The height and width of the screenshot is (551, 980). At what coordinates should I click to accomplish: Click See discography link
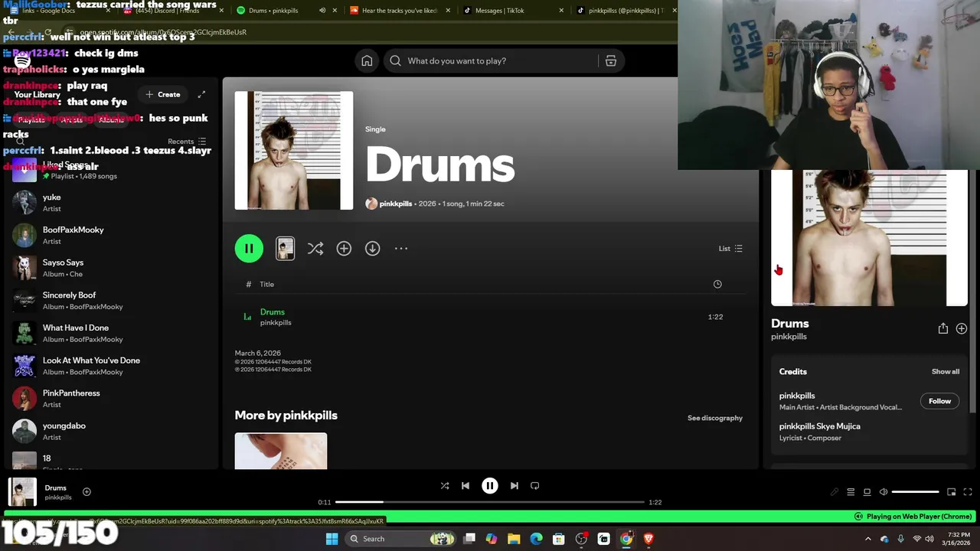point(715,418)
